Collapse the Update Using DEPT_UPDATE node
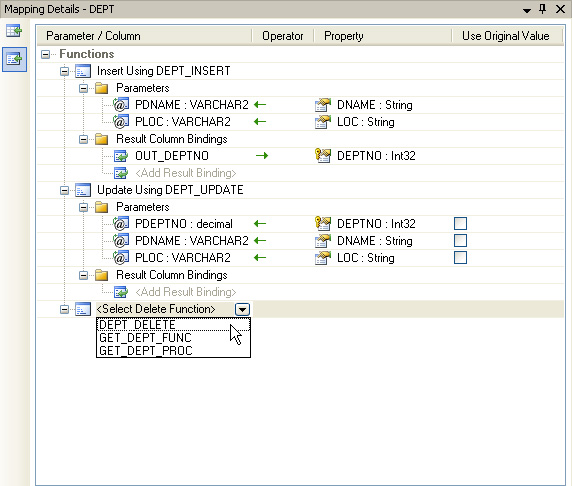 pyautogui.click(x=64, y=190)
